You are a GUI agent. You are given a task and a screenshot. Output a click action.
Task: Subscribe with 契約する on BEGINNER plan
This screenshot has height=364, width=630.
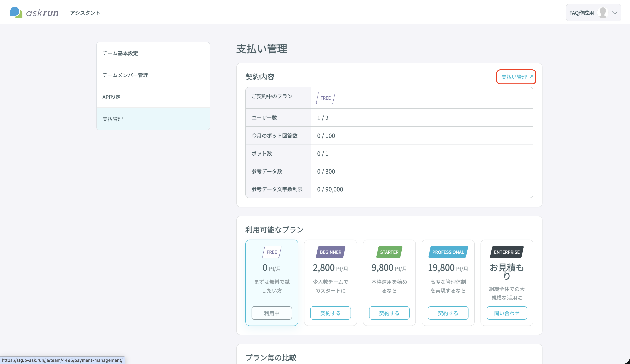[x=330, y=313]
